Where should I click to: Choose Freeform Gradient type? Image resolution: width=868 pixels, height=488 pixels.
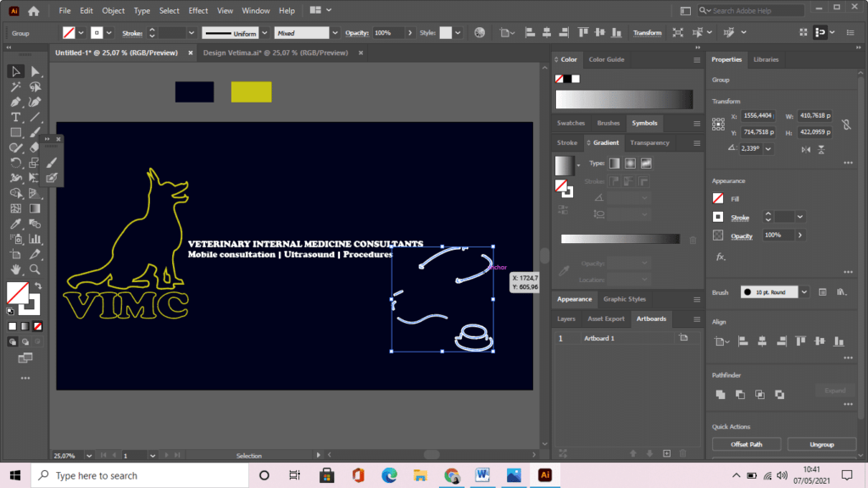(646, 164)
